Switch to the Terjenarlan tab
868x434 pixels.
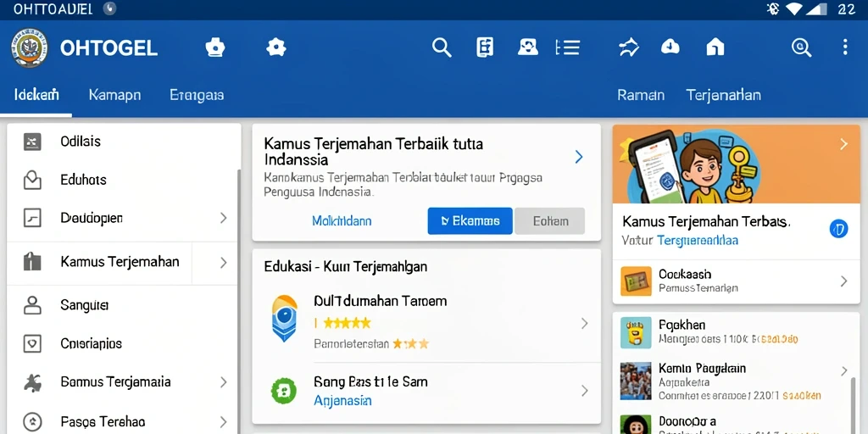(724, 95)
